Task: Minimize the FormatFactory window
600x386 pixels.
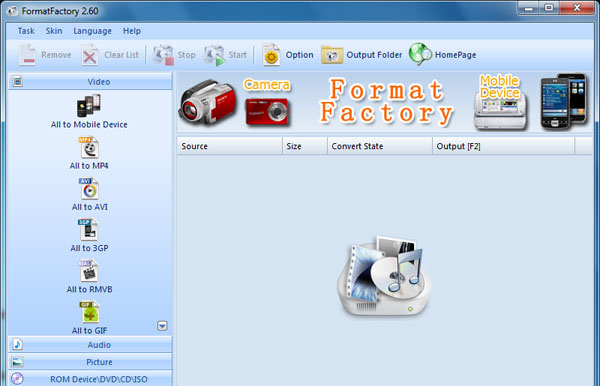Action: click(x=529, y=8)
